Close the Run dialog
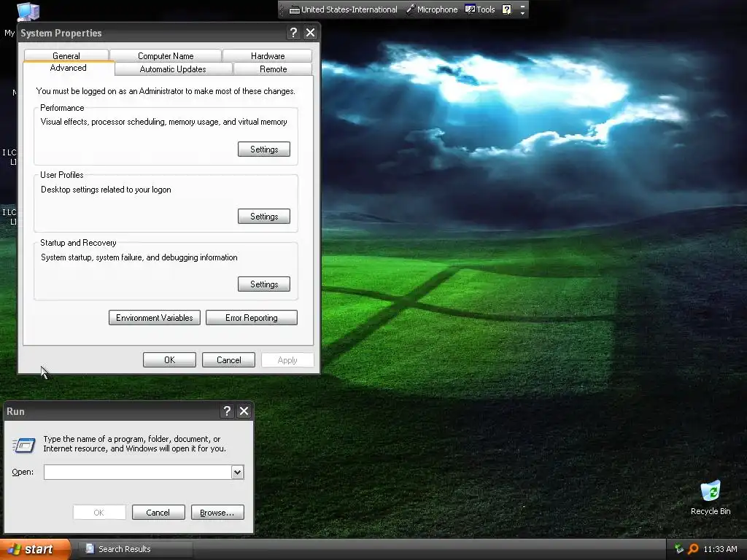The image size is (747, 560). [x=244, y=411]
